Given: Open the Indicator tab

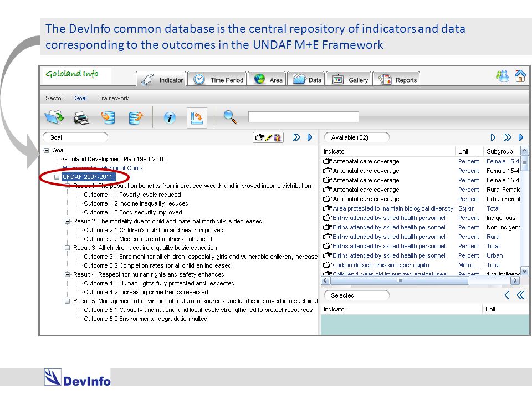Looking at the screenshot, I should [x=161, y=79].
